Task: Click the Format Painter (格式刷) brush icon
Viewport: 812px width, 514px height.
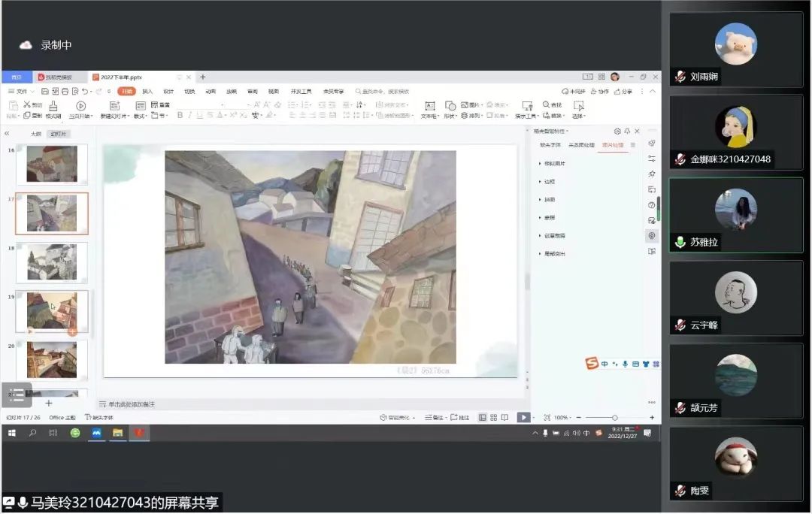Action: (x=53, y=106)
